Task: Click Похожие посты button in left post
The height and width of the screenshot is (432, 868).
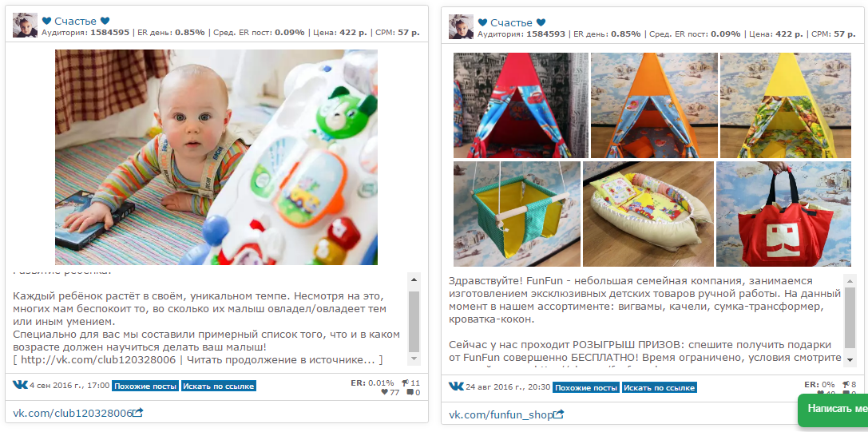Action: pos(145,386)
